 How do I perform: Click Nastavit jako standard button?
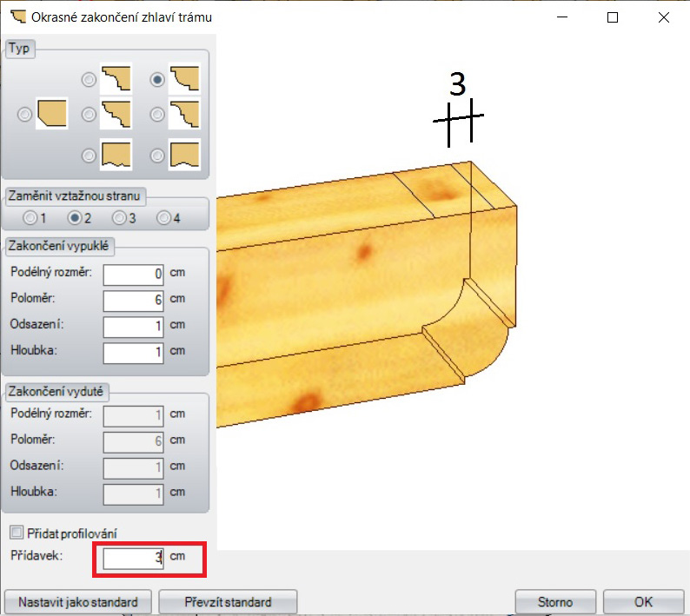[78, 601]
